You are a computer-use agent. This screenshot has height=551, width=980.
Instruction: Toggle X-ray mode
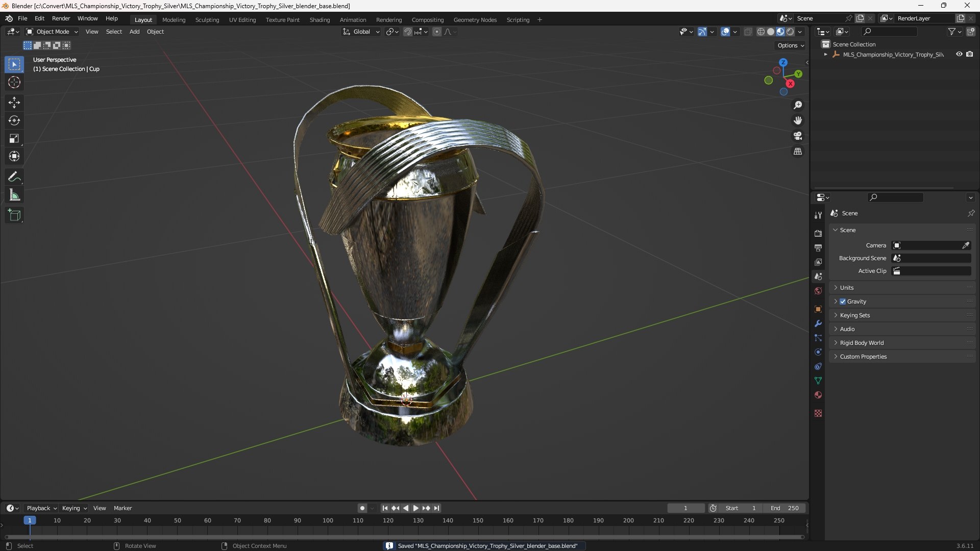point(748,32)
